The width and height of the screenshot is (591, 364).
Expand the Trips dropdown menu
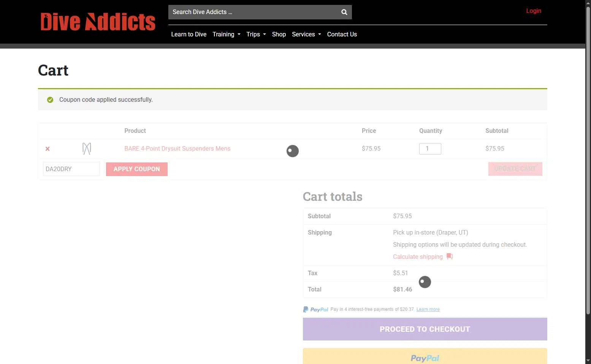pyautogui.click(x=256, y=34)
